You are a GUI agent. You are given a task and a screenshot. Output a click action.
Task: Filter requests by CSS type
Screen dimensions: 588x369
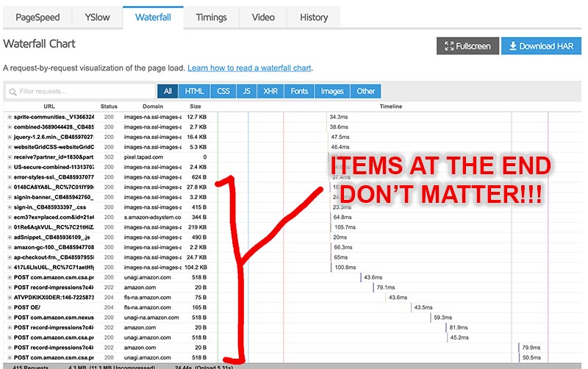[223, 91]
